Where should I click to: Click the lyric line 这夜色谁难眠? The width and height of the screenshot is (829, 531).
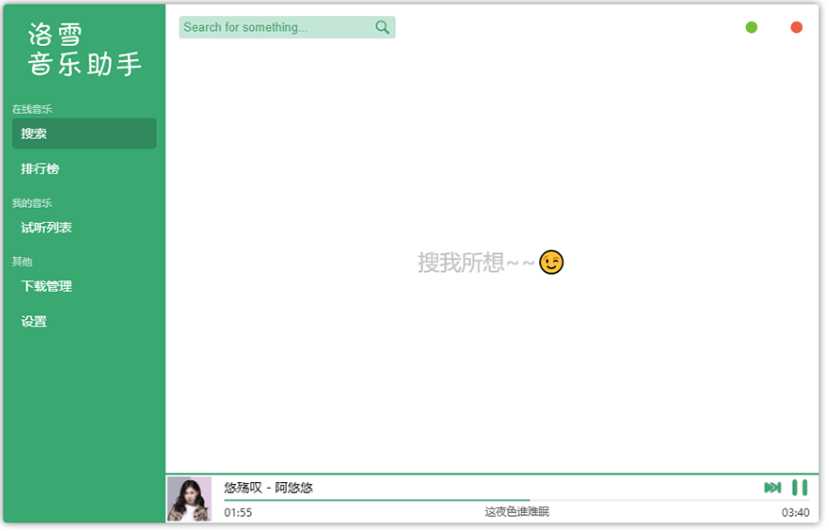(517, 511)
